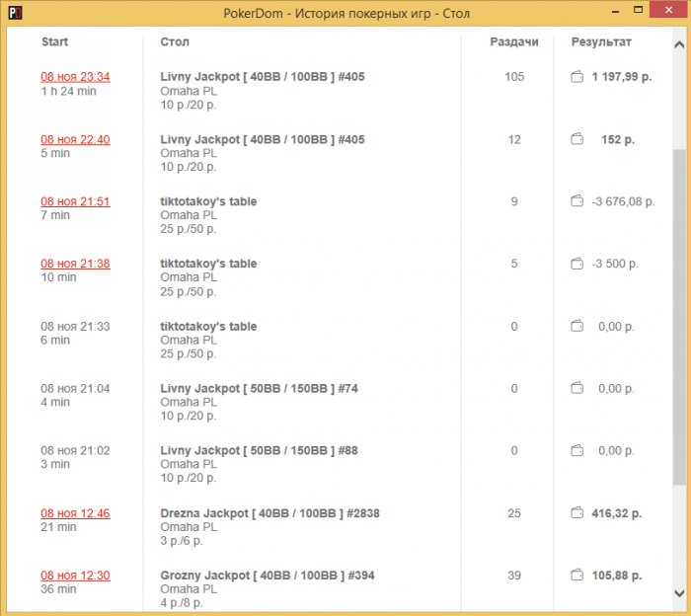Open the 08 ноя 12:30 Grozny session
This screenshot has height=616, width=691.
click(75, 576)
